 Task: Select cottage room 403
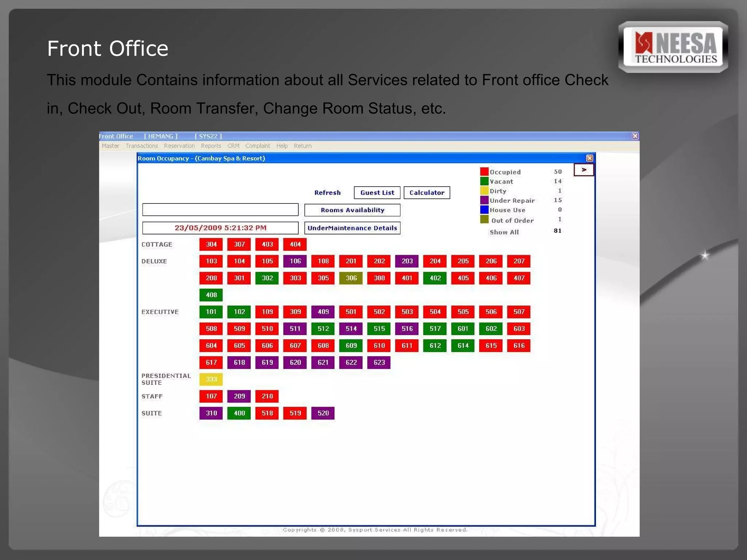coord(267,244)
